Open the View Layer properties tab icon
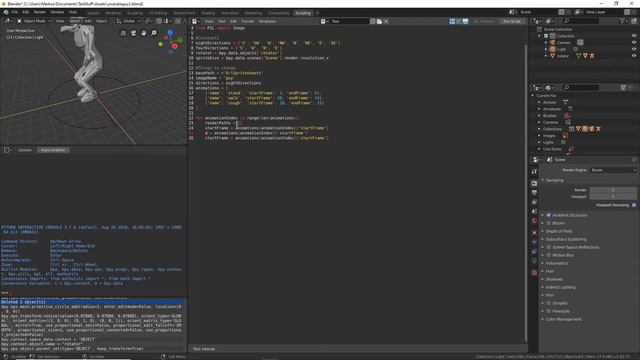640x360 pixels. [534, 202]
